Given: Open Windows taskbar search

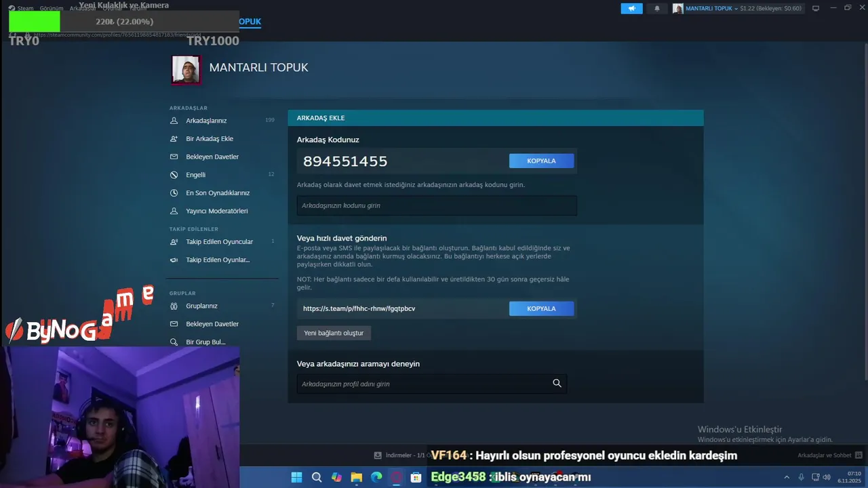Looking at the screenshot, I should point(317,477).
